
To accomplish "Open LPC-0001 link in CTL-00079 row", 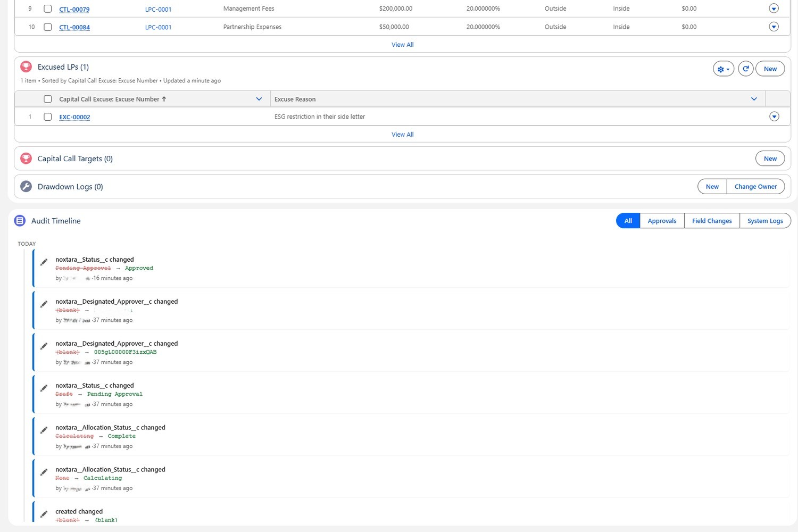I will point(159,10).
